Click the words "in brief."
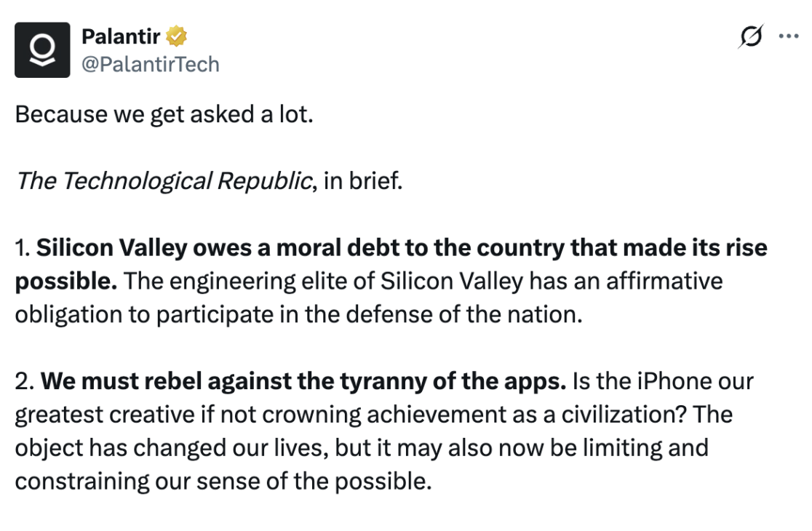The width and height of the screenshot is (812, 531). coord(362,180)
